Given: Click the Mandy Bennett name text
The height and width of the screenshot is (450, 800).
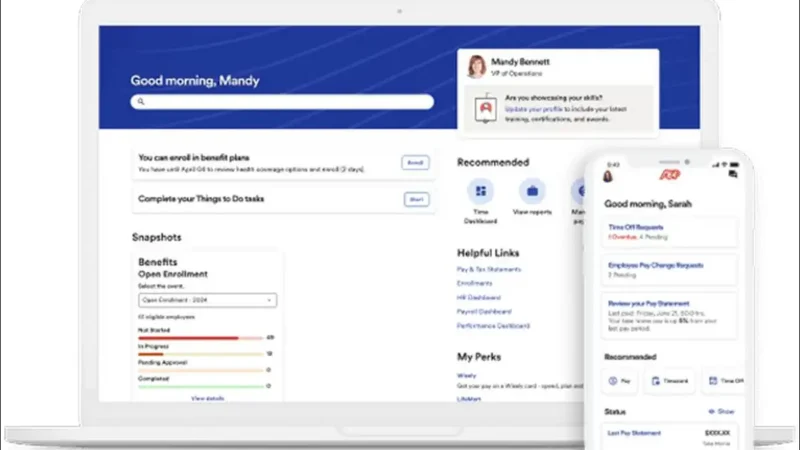Looking at the screenshot, I should 520,62.
